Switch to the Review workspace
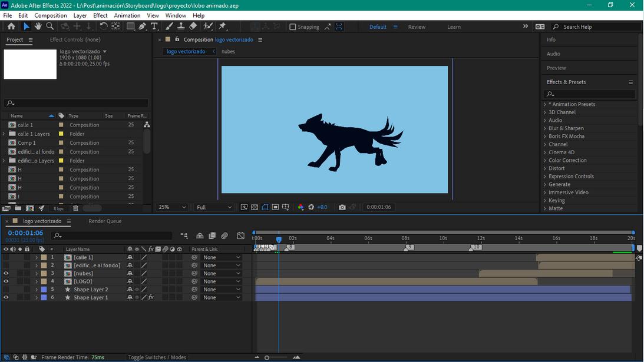This screenshot has width=644, height=362. tap(417, 27)
